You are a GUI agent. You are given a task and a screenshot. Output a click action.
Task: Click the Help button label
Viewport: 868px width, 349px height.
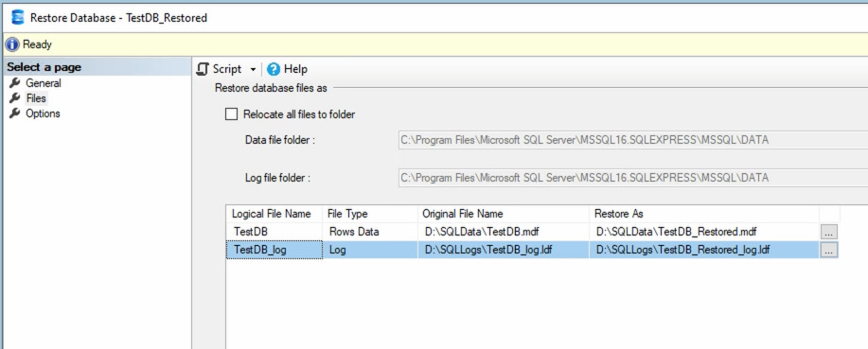(295, 69)
